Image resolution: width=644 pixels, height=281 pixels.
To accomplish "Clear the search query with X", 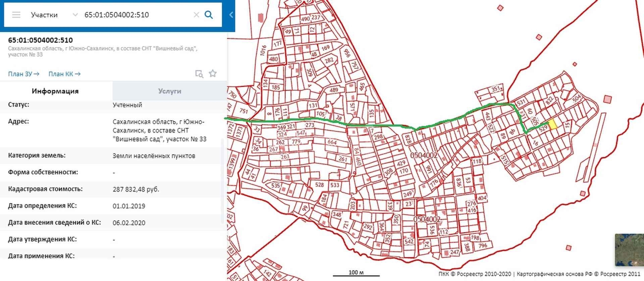I will pyautogui.click(x=196, y=15).
